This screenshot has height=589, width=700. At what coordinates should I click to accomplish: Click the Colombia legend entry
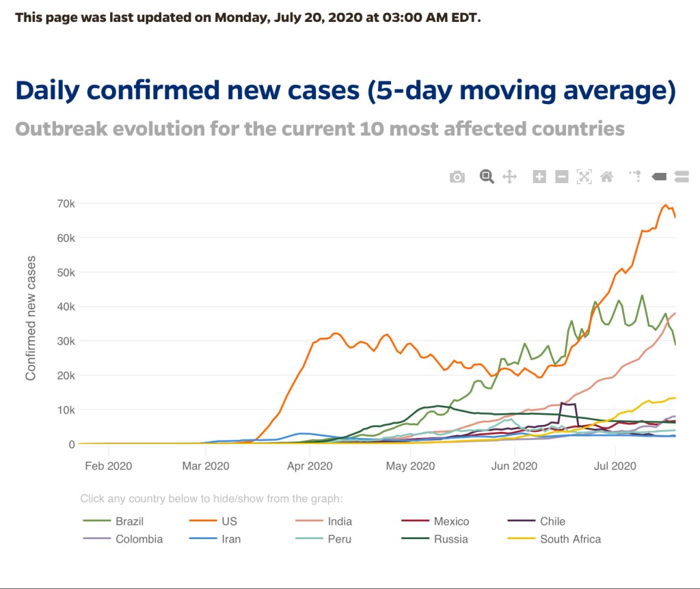(139, 539)
